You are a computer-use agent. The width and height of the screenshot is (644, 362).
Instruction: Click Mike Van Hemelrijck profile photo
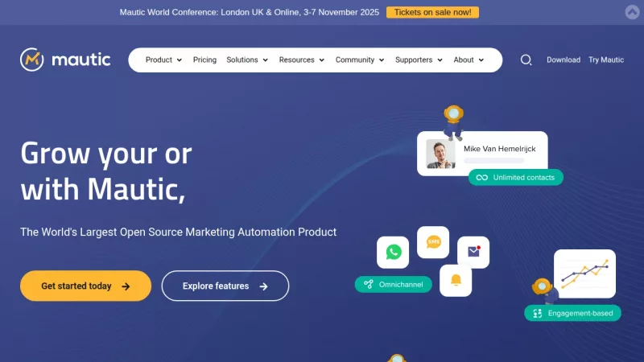pos(440,154)
